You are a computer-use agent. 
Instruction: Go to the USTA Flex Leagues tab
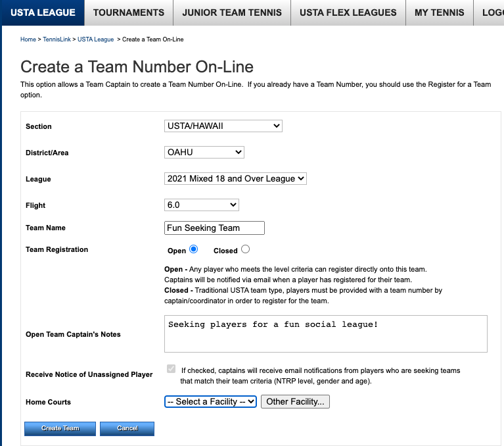(x=348, y=12)
